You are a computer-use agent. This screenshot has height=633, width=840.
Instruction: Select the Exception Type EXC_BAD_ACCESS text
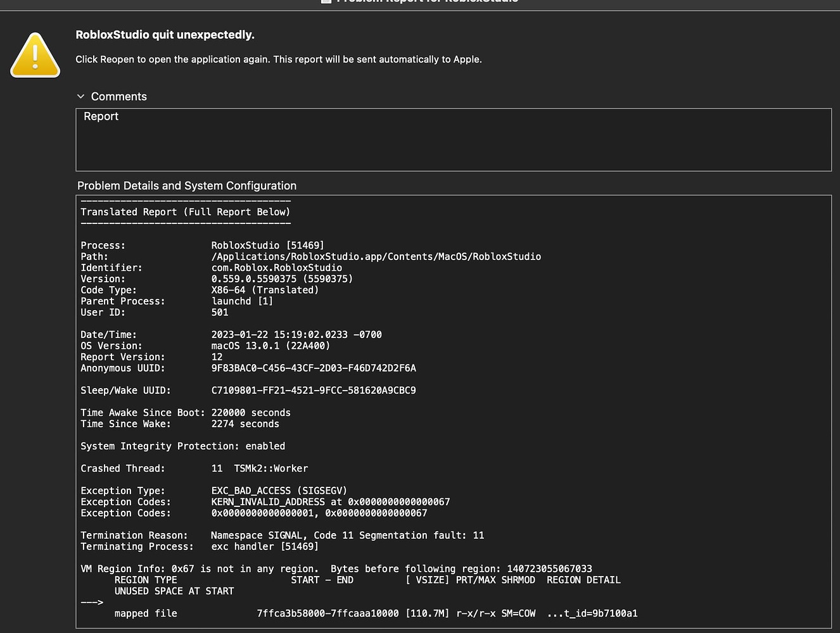[x=279, y=491]
